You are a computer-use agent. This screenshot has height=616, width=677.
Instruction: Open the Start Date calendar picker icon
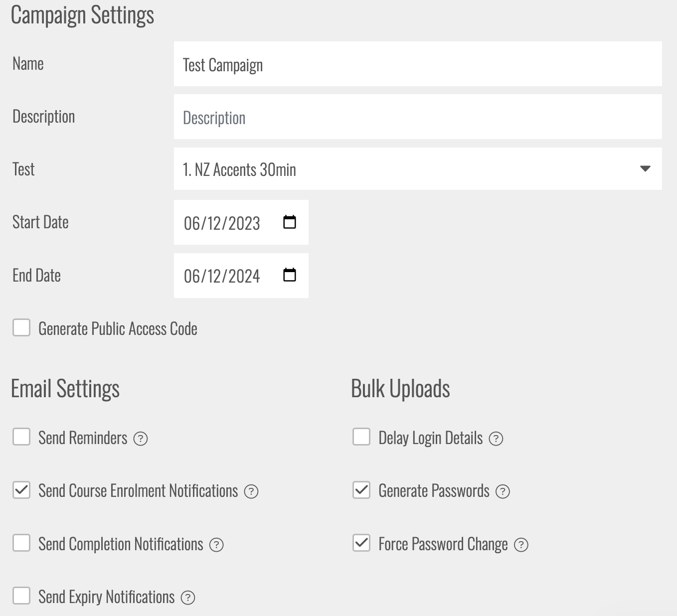click(290, 222)
